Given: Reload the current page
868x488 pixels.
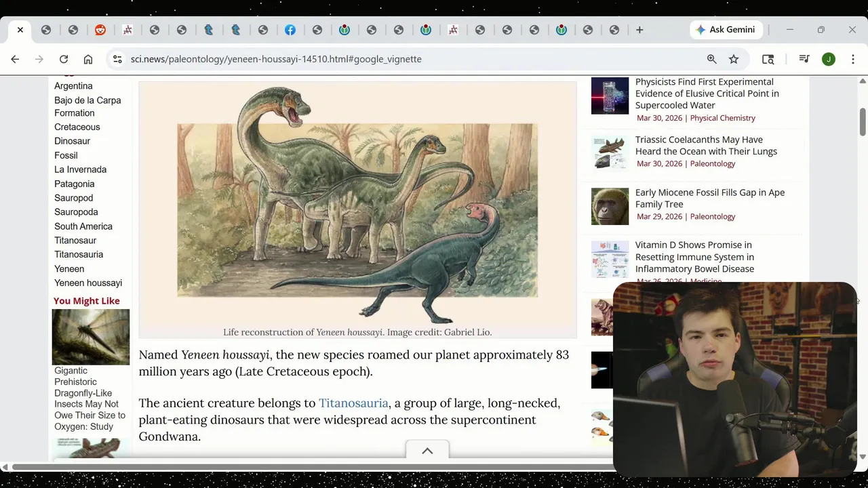Looking at the screenshot, I should click(64, 59).
